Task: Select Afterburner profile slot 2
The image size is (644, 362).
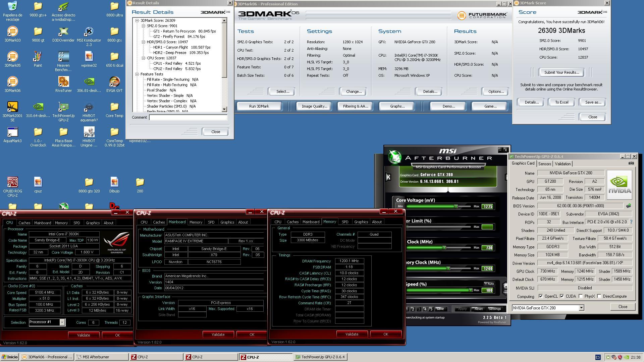Action: click(x=413, y=309)
